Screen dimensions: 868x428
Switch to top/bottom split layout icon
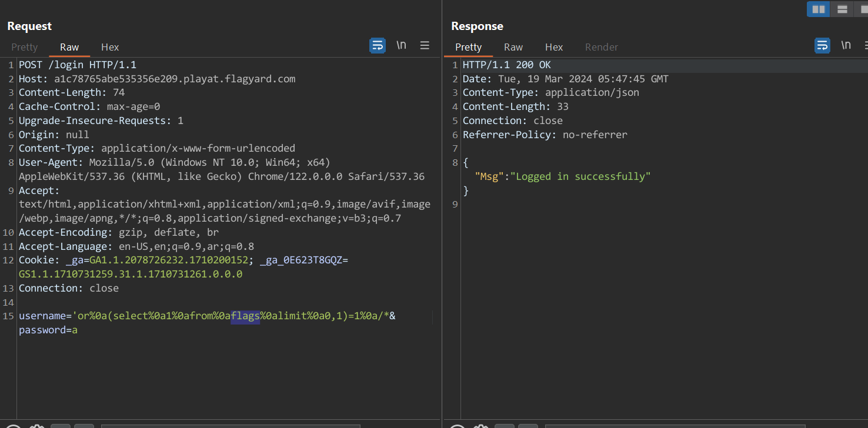pyautogui.click(x=842, y=9)
